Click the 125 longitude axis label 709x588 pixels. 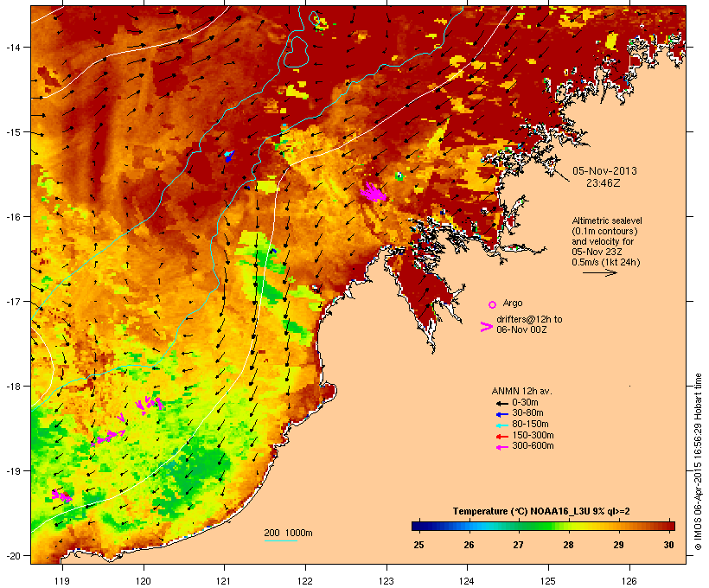point(548,581)
